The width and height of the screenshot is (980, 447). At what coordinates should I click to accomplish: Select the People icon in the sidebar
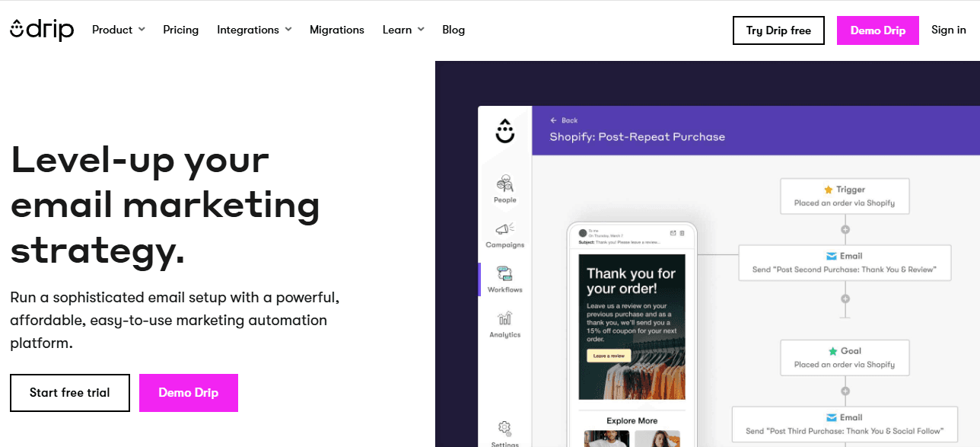(504, 187)
